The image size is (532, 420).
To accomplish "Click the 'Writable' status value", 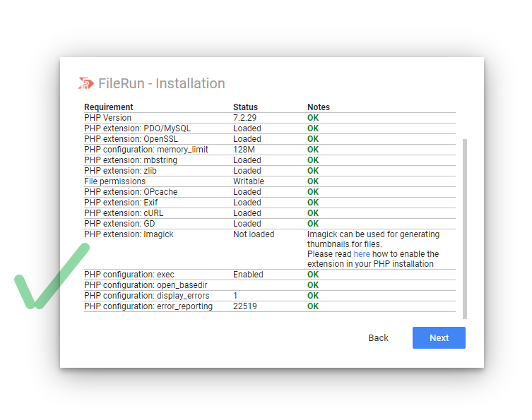I will tap(249, 181).
